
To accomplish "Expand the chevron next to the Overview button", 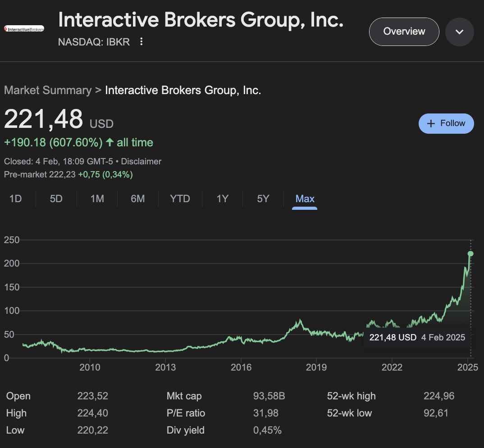I will pyautogui.click(x=459, y=32).
